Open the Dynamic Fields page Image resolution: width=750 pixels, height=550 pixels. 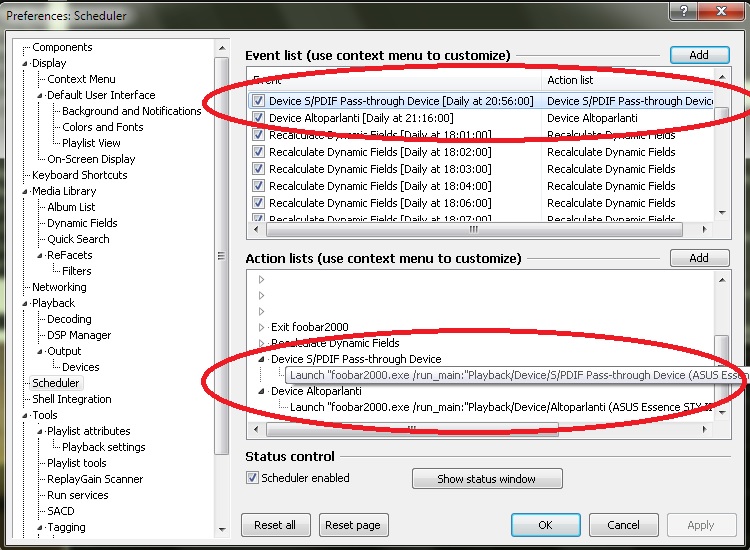(82, 223)
